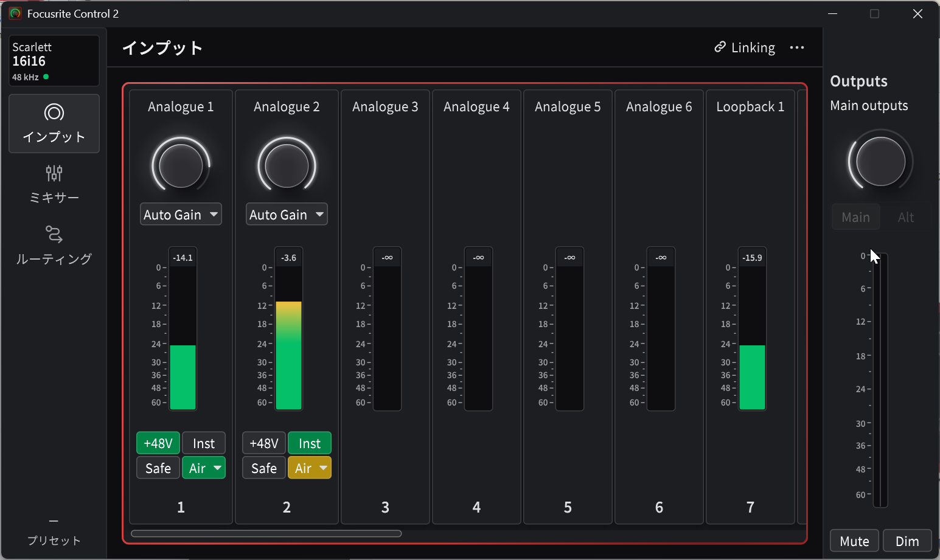This screenshot has width=940, height=560.
Task: Close the Focusrite Control 2 window
Action: click(x=917, y=13)
